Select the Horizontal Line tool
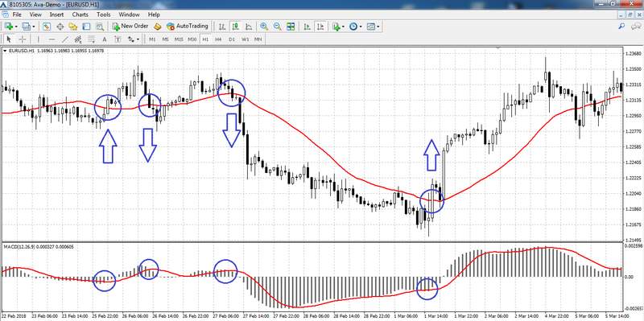644x321 pixels. click(x=52, y=39)
